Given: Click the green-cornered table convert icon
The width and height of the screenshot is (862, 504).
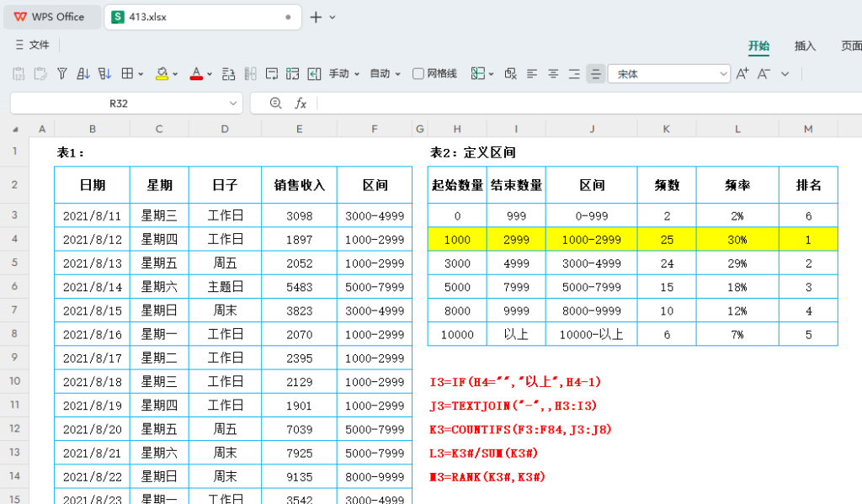Looking at the screenshot, I should (x=292, y=74).
